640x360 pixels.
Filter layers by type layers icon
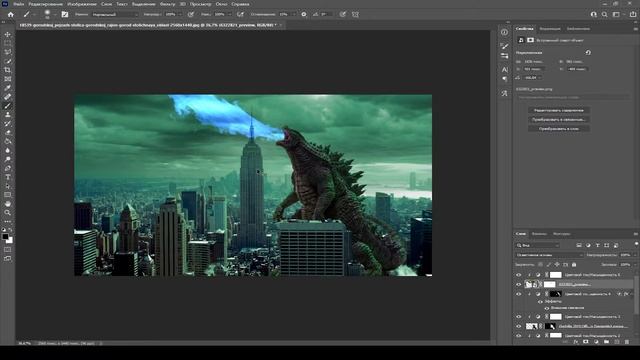[x=597, y=245]
